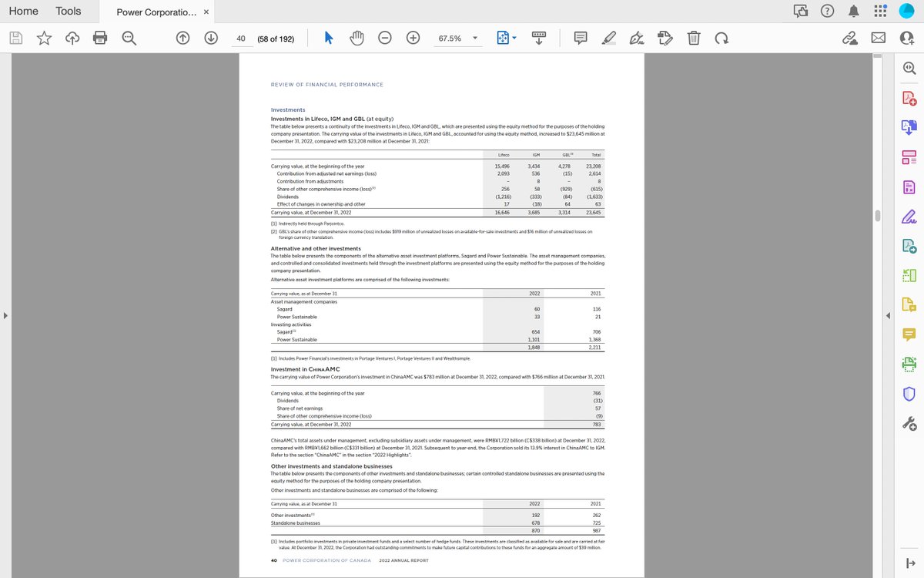Screen dimensions: 924x578
Task: Switch to the Tools tab
Action: (x=69, y=11)
